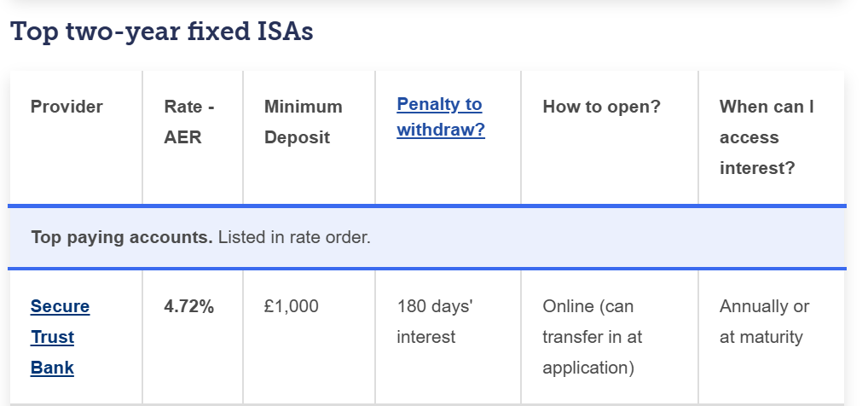The height and width of the screenshot is (406, 868).
Task: Click the 'Annually or at maturity' cell
Action: [x=765, y=322]
